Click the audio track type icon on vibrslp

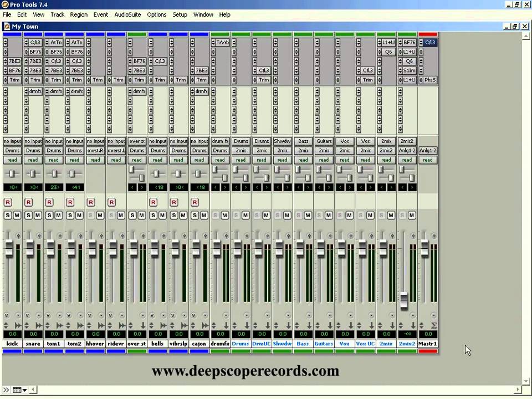pyautogui.click(x=184, y=326)
